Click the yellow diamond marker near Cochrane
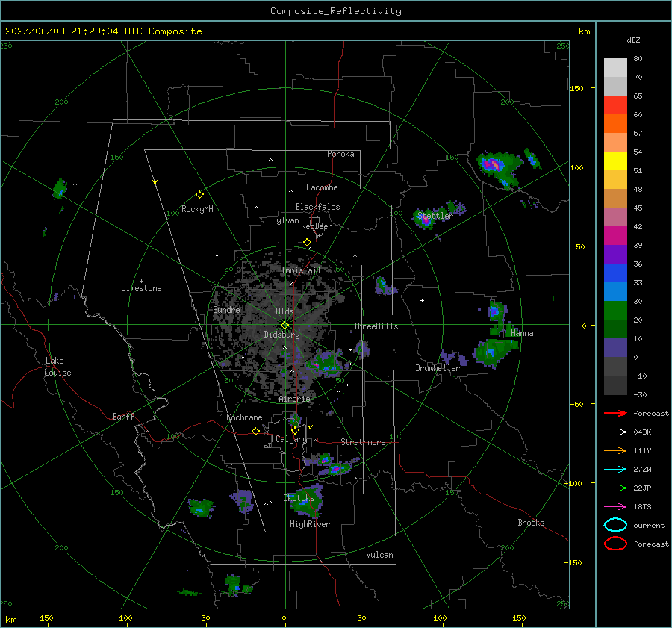 click(x=255, y=431)
